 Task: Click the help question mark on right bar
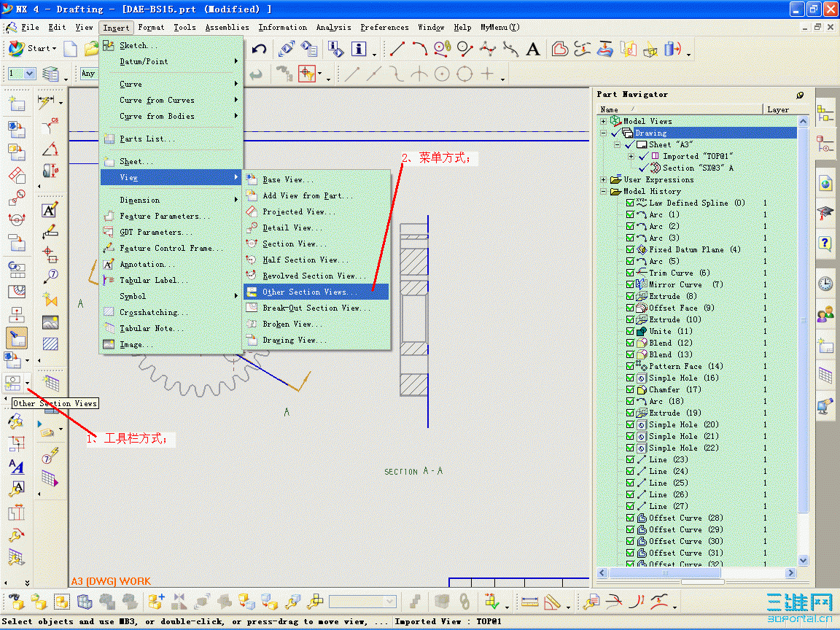click(x=825, y=243)
